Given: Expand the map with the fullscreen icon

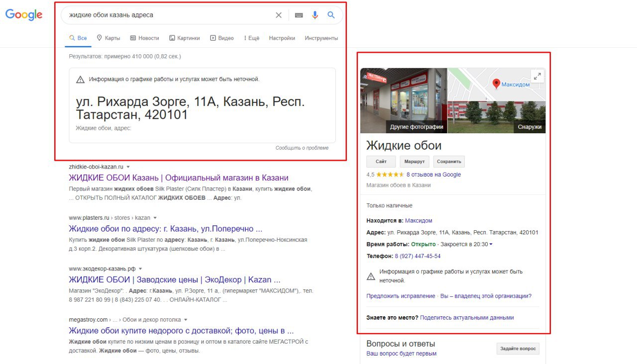Looking at the screenshot, I should 537,76.
